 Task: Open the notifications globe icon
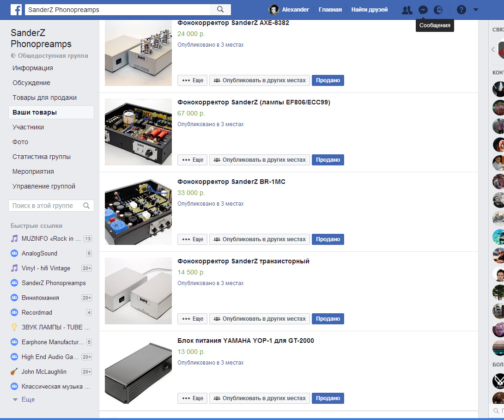[x=438, y=10]
